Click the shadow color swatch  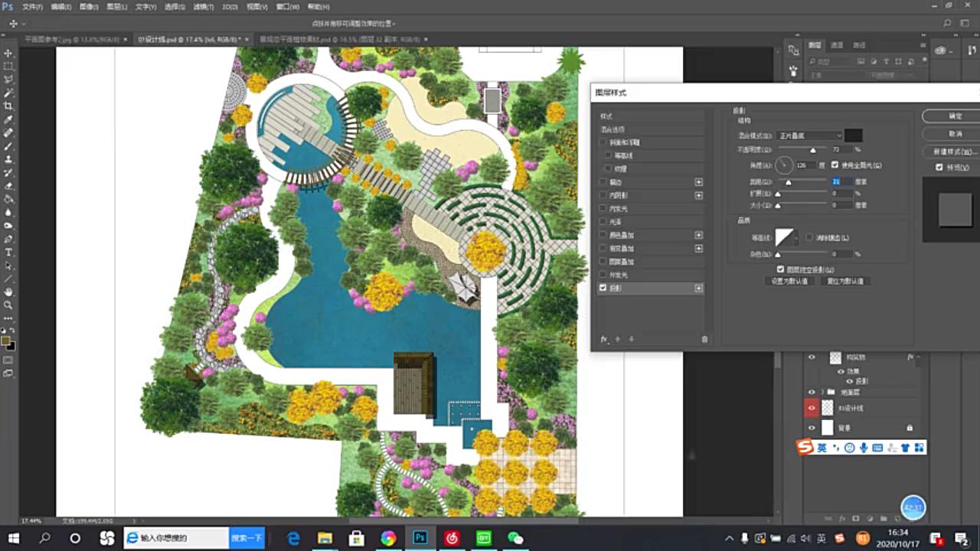[x=853, y=135]
